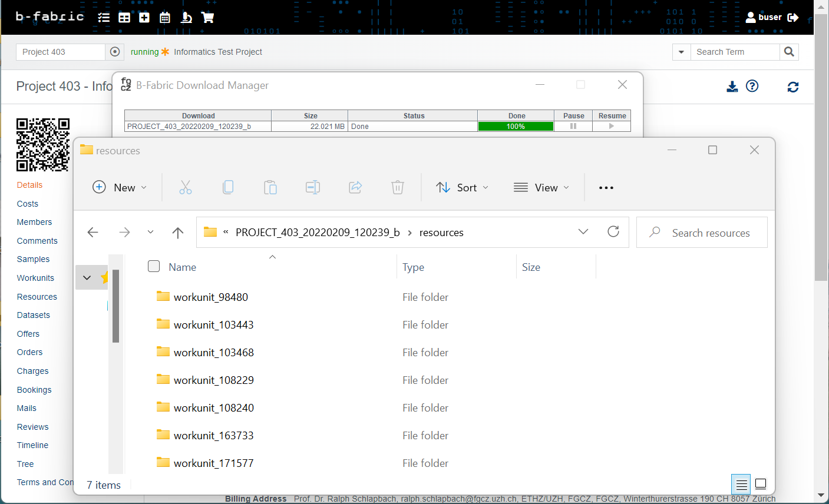Click the magnifier search button
Viewport: 829px width, 504px height.
click(789, 52)
